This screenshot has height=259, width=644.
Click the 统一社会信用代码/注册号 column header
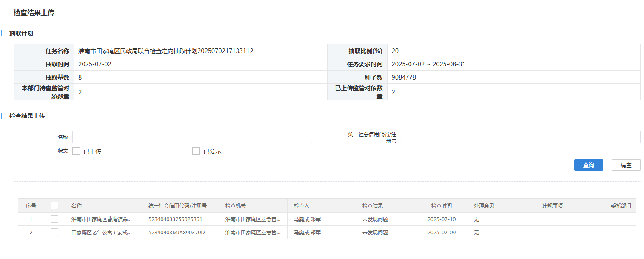click(181, 205)
